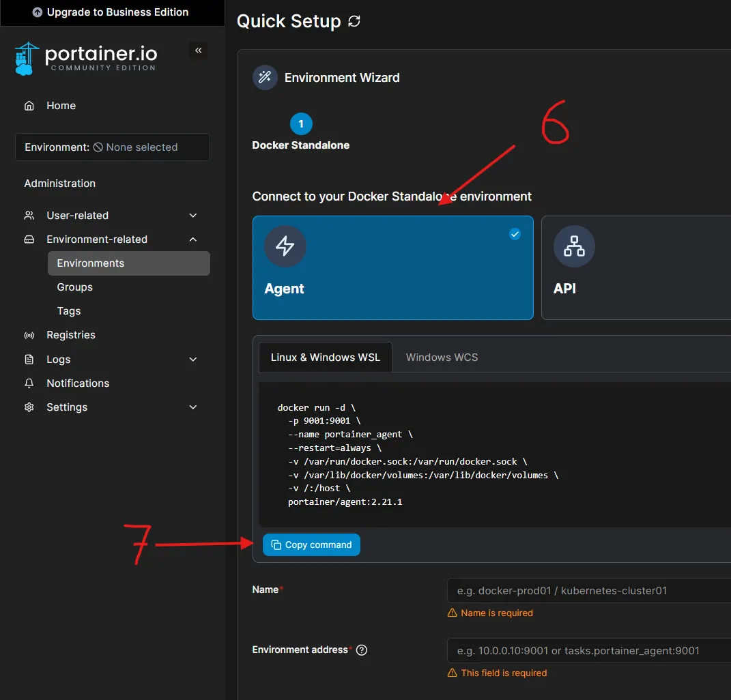Click the Portainer.io logo
The height and width of the screenshot is (700, 731).
pyautogui.click(x=85, y=58)
